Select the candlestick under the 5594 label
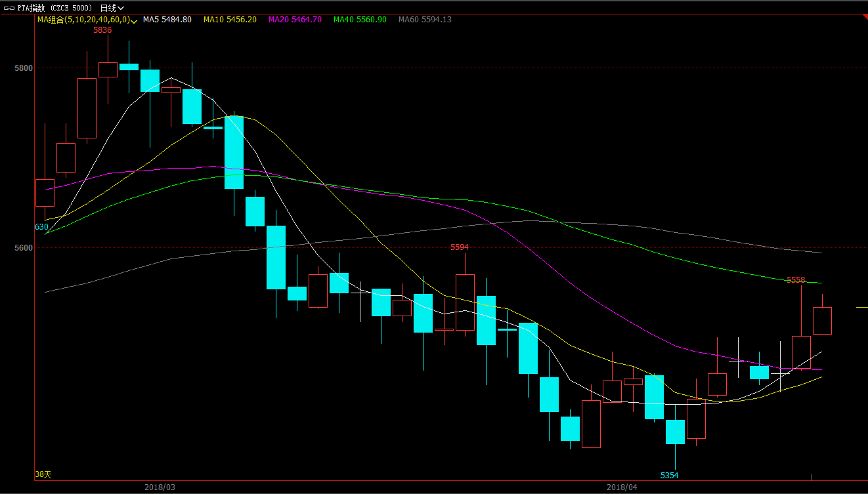 (x=465, y=302)
